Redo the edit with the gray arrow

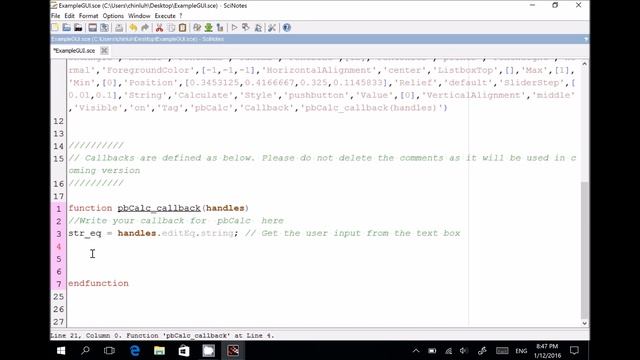click(144, 28)
